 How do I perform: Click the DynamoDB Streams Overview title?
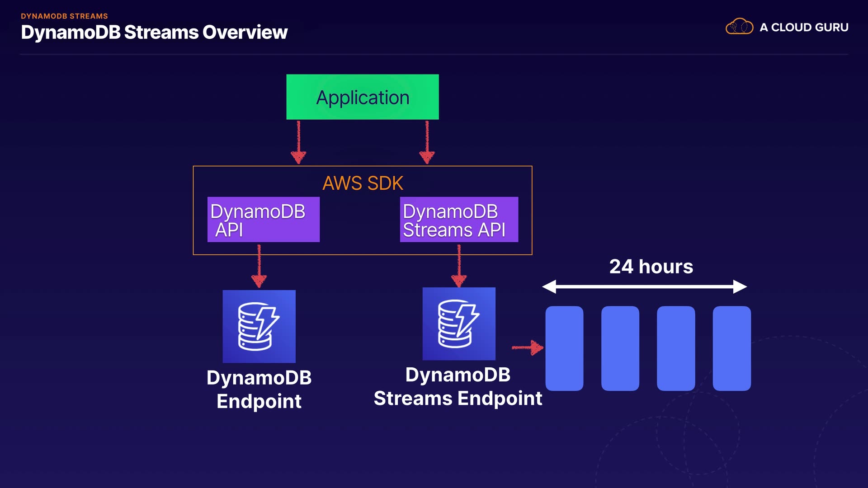(154, 32)
